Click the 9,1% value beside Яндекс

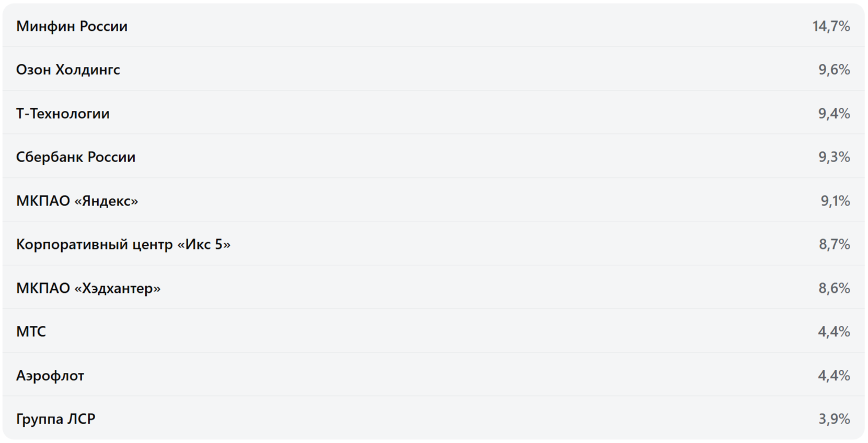835,201
